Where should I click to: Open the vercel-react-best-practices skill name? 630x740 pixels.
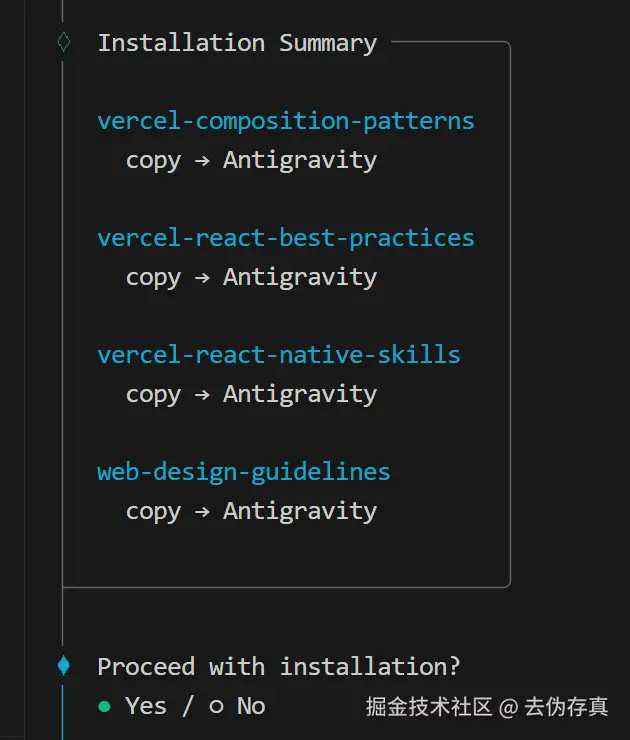[285, 238]
